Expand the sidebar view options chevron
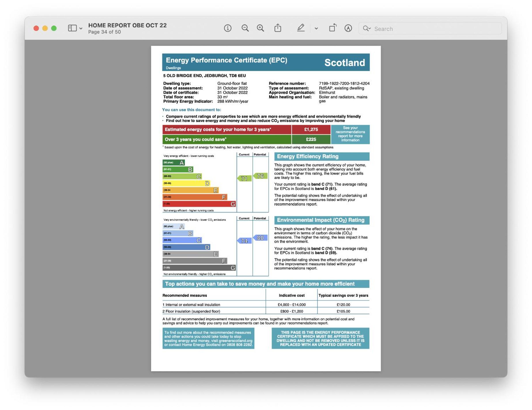 coord(81,28)
